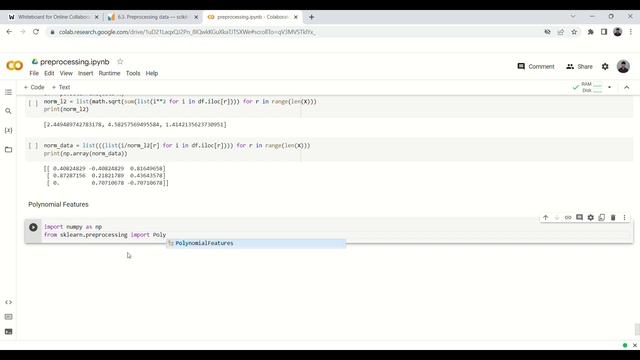Open the code snippets icon
The image size is (640, 360).
[8, 302]
